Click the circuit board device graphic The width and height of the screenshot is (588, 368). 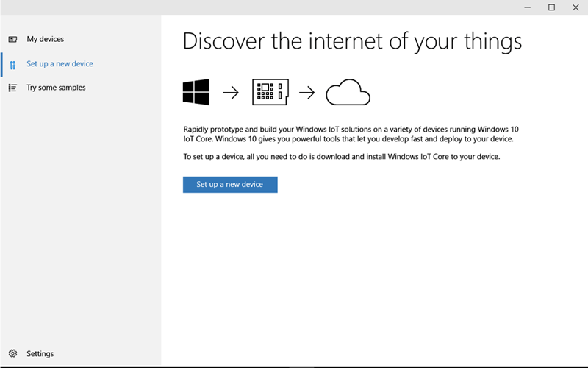pos(270,92)
